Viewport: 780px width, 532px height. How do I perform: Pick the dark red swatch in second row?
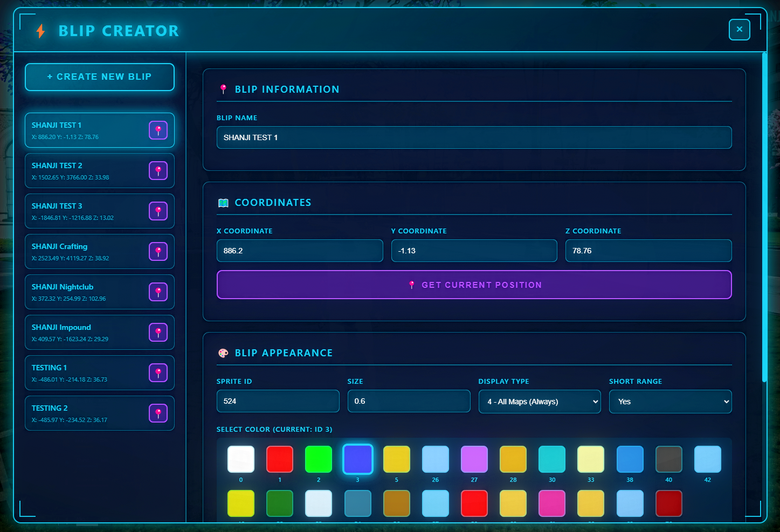pyautogui.click(x=669, y=503)
